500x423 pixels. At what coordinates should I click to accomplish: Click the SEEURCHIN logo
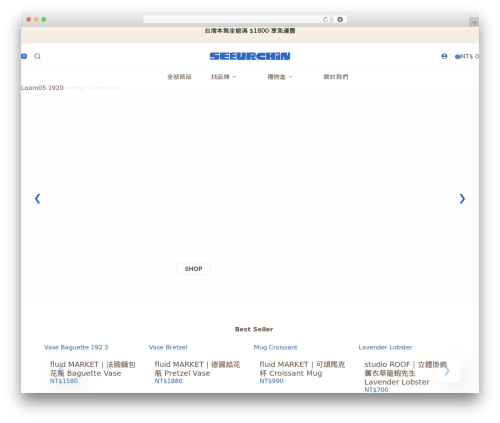tap(250, 56)
